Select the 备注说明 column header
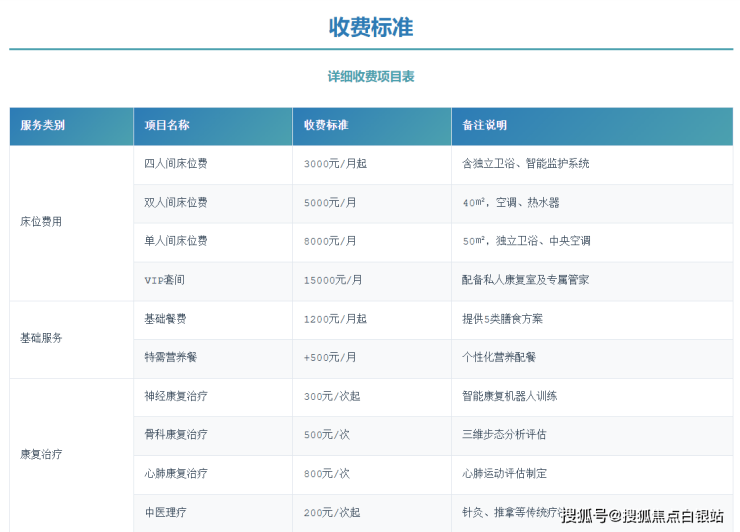Screen dimensions: 740x532 484,126
